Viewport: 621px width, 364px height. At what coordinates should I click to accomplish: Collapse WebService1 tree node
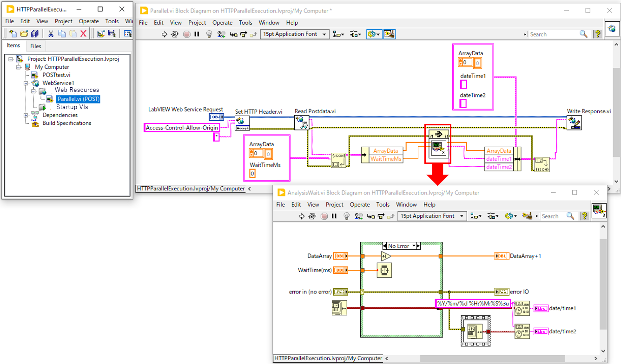27,83
